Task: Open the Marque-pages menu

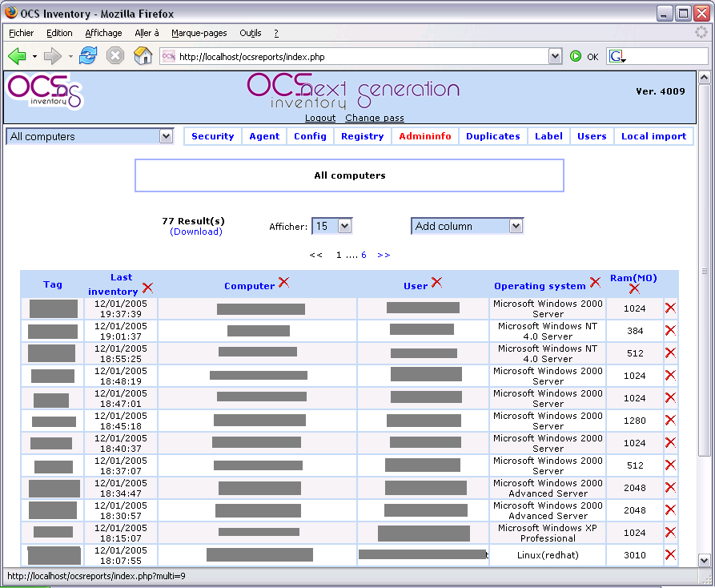Action: [199, 33]
